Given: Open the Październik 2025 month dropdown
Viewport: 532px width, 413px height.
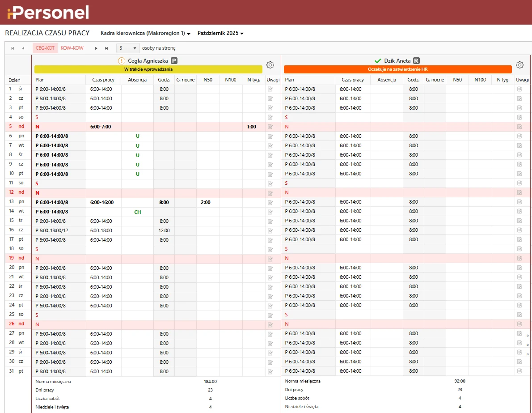Looking at the screenshot, I should [220, 33].
